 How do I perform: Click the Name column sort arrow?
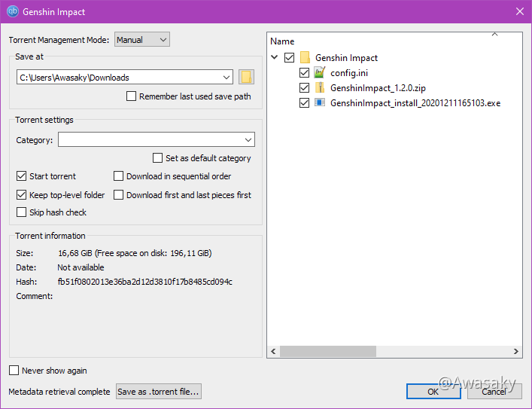494,35
